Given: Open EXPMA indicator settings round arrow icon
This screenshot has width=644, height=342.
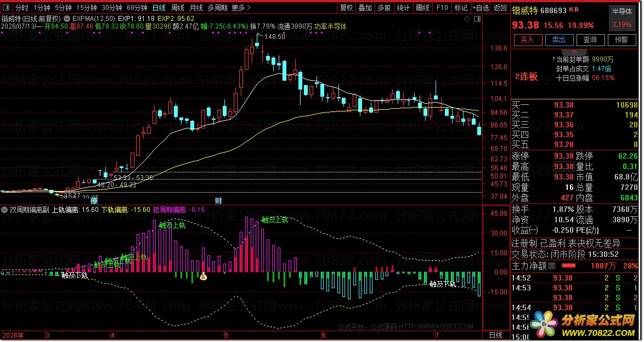Looking at the screenshot, I should click(67, 19).
